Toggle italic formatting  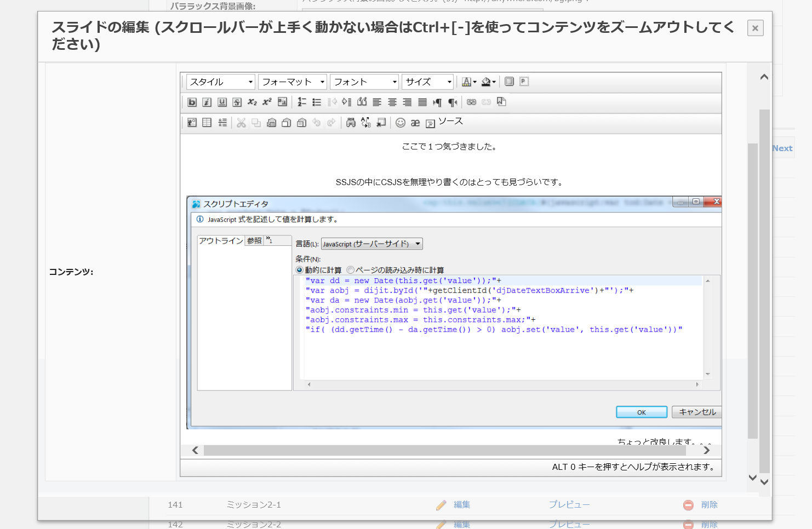pos(207,102)
